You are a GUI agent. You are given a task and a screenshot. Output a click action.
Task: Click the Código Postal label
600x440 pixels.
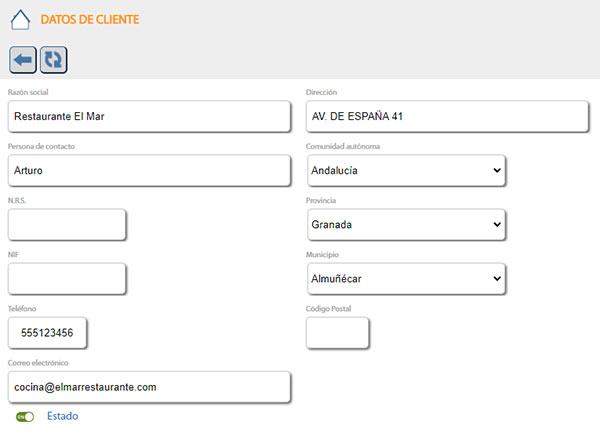click(328, 308)
